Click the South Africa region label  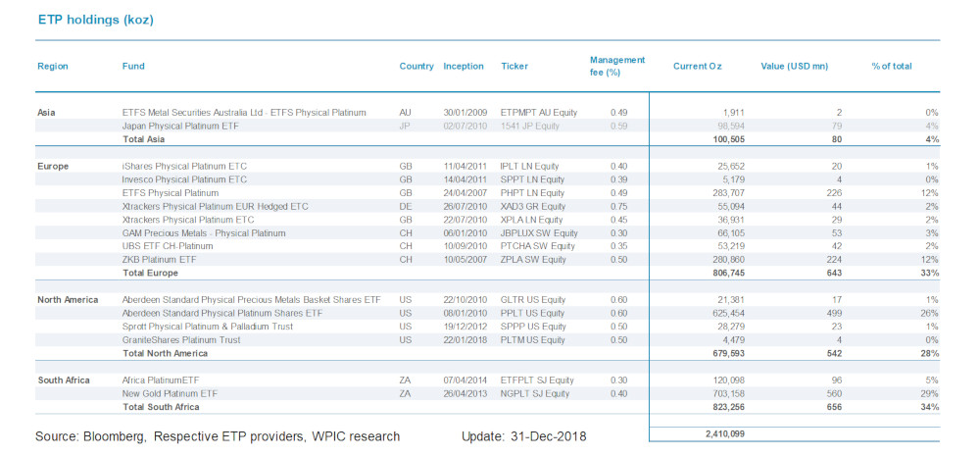coord(64,380)
